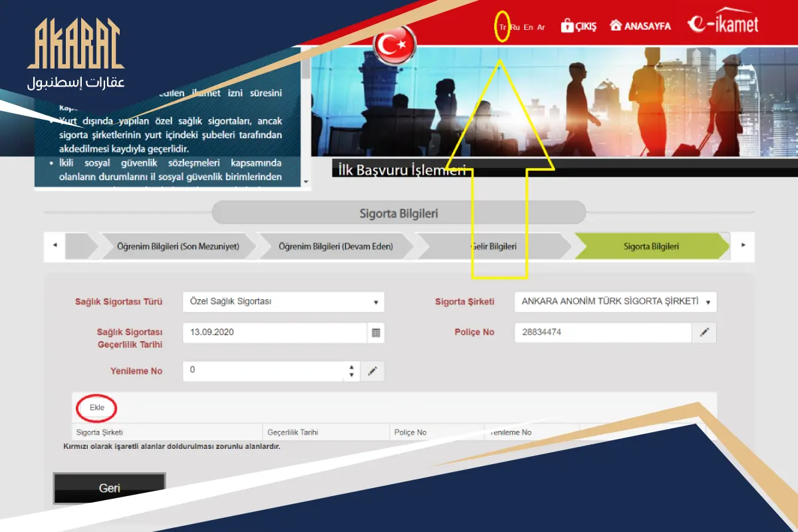
Task: Click the Yenileme No input field
Action: 264,371
